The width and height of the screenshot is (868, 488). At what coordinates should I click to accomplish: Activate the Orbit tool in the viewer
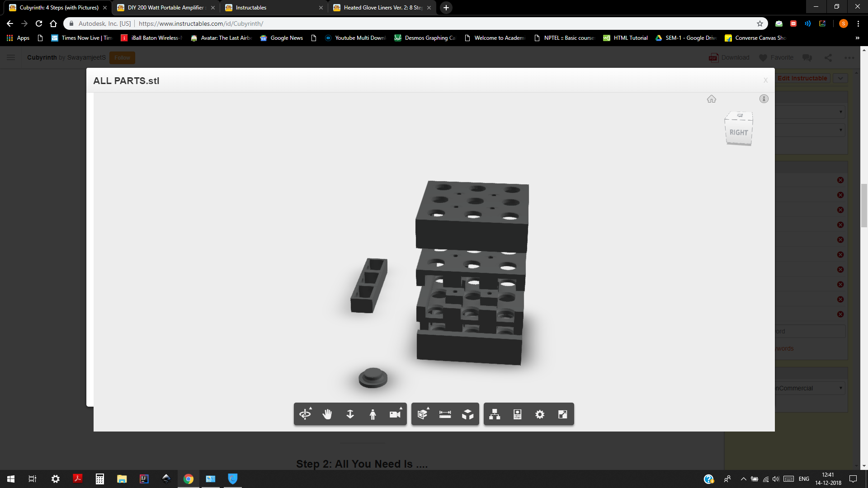[305, 414]
